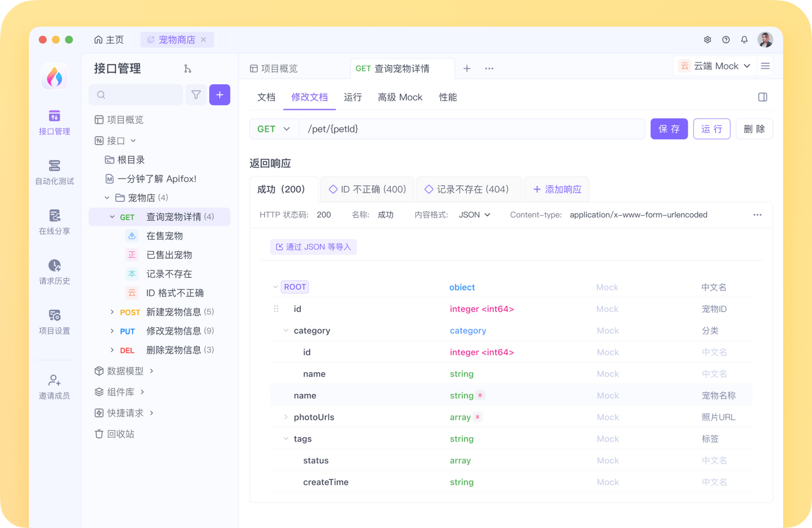Switch to the 高级 Mock tab

(x=400, y=97)
